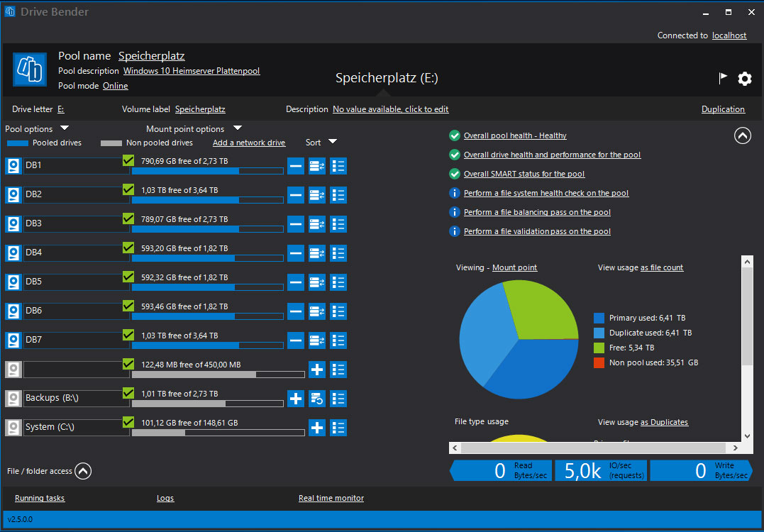Viewport: 764px width, 532px height.
Task: Open details list icon for System (C:\)
Action: pyautogui.click(x=338, y=428)
